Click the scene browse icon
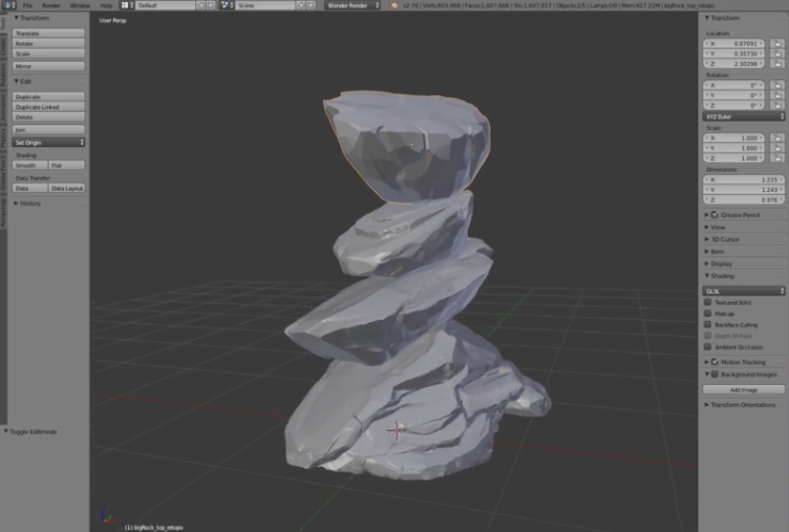 pyautogui.click(x=227, y=5)
